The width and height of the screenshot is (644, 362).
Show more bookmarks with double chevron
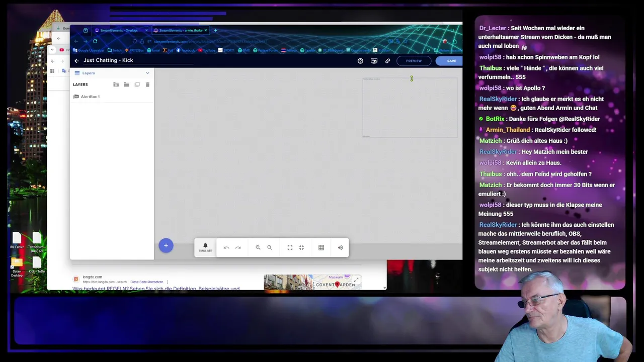(x=428, y=50)
